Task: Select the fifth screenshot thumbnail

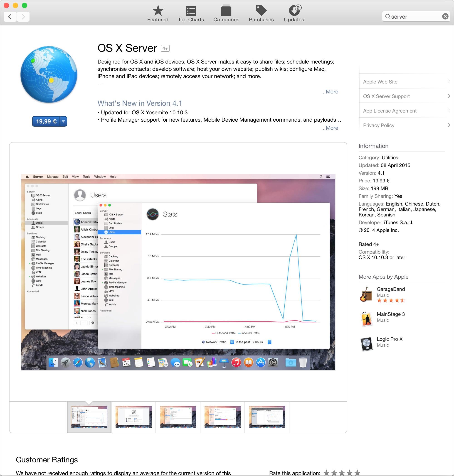Action: 267,417
